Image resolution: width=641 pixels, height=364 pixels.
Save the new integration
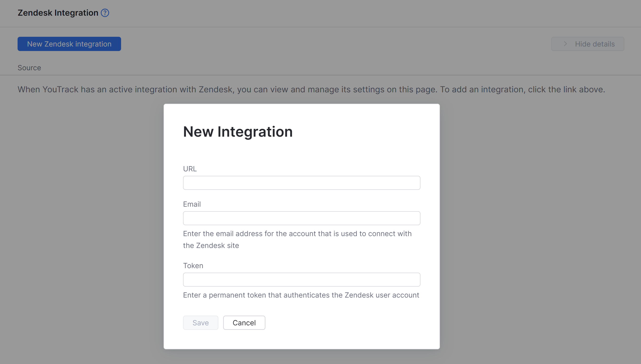(200, 322)
